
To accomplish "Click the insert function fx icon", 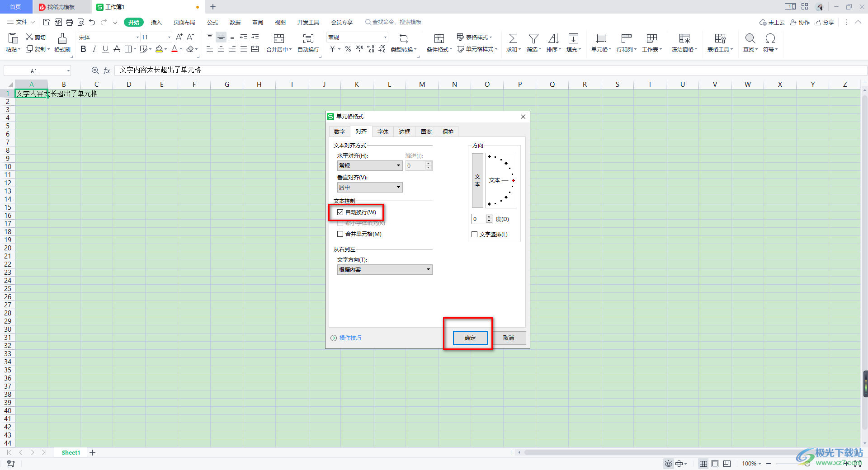I will pos(107,70).
